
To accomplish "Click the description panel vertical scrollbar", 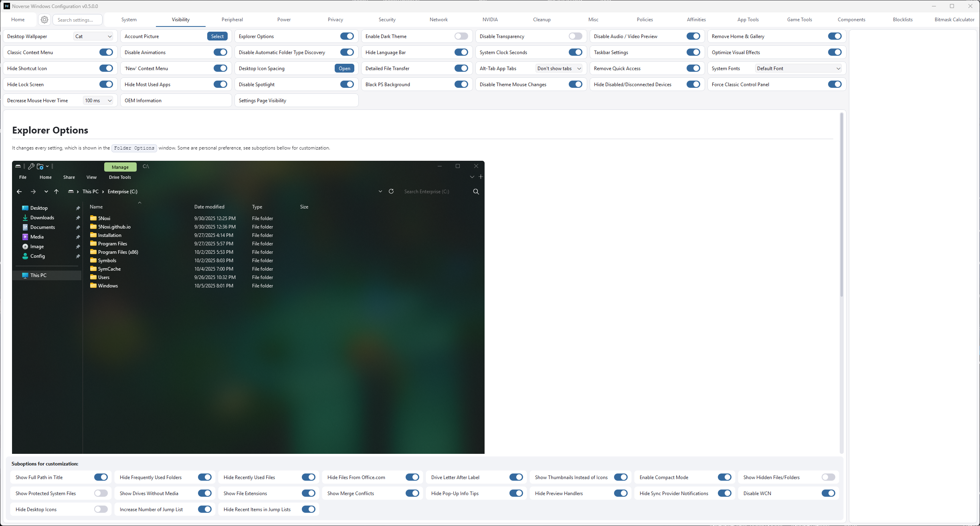I will point(841,204).
